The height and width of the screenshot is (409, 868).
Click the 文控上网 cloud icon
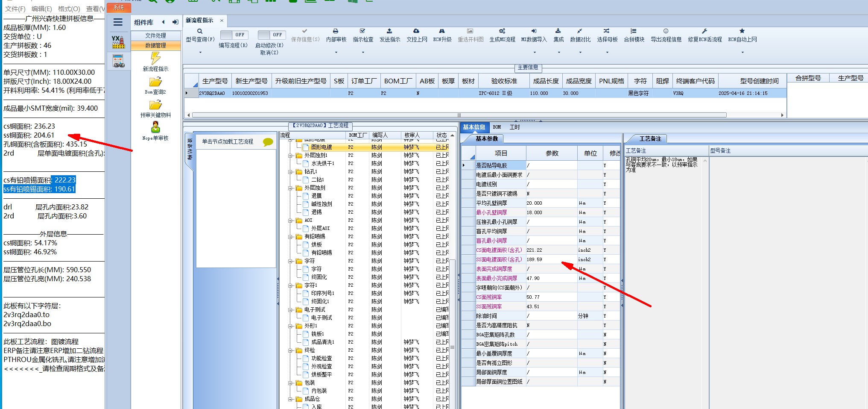(416, 31)
